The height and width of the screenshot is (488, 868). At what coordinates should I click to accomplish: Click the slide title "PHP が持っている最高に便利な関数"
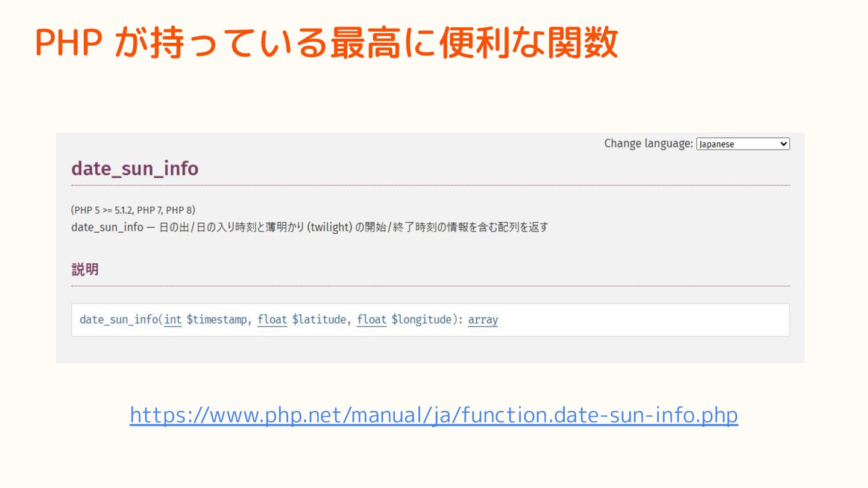327,43
